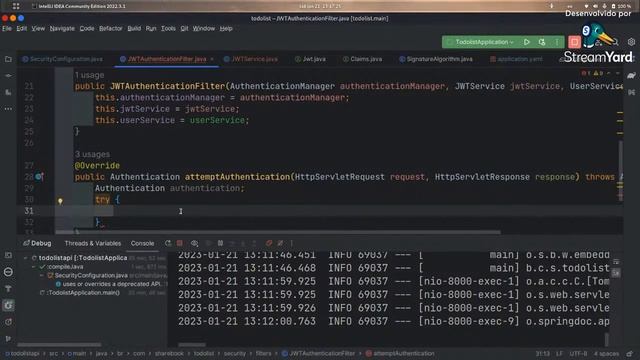This screenshot has height=360, width=640.
Task: Click 'attemptAuthentication' breadcrumb
Action: 400,353
